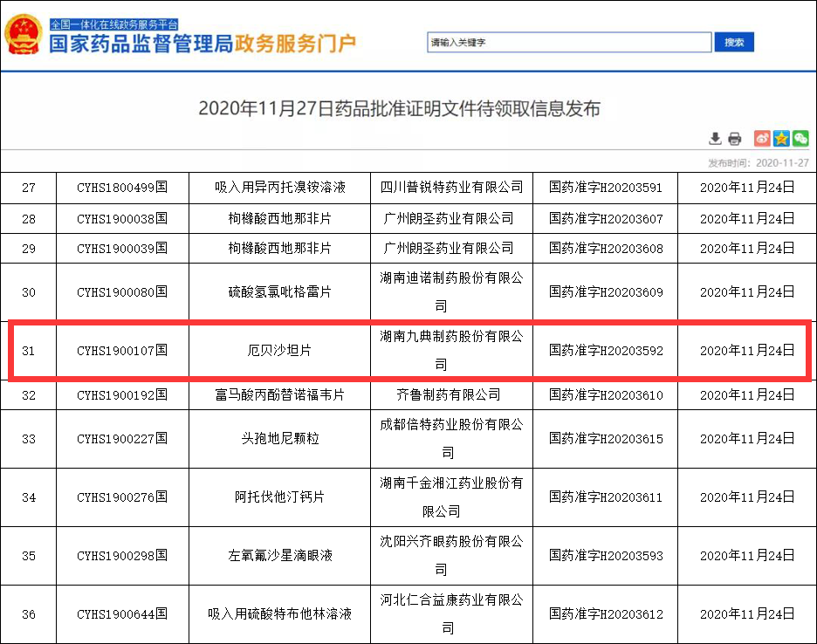Click approval number 国药准字H20203610
This screenshot has width=817, height=644.
[x=606, y=395]
